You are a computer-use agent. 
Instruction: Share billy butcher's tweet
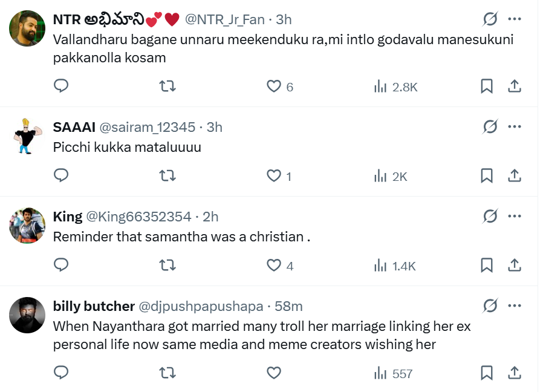click(515, 373)
